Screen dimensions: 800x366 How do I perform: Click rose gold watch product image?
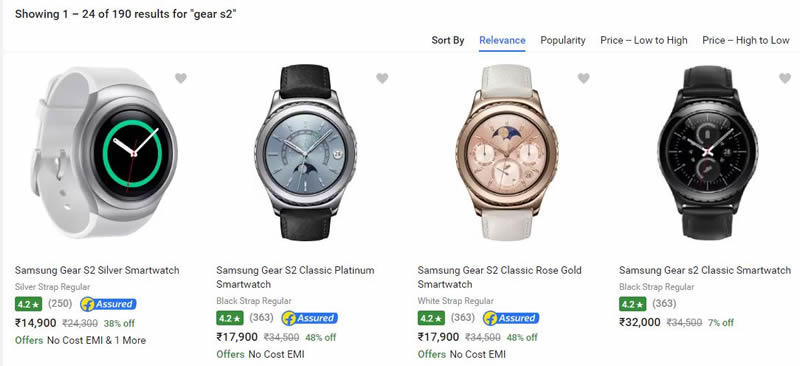(507, 152)
